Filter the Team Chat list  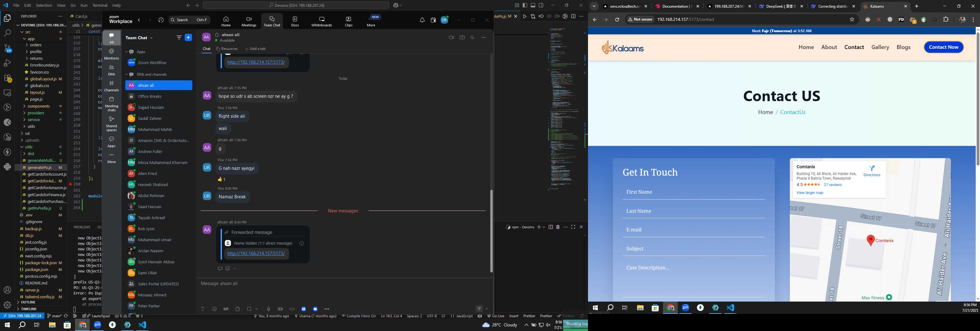(179, 37)
